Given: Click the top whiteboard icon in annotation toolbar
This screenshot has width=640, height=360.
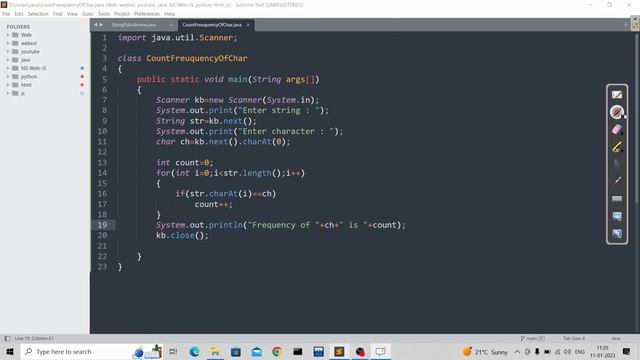Looking at the screenshot, I should 617,95.
